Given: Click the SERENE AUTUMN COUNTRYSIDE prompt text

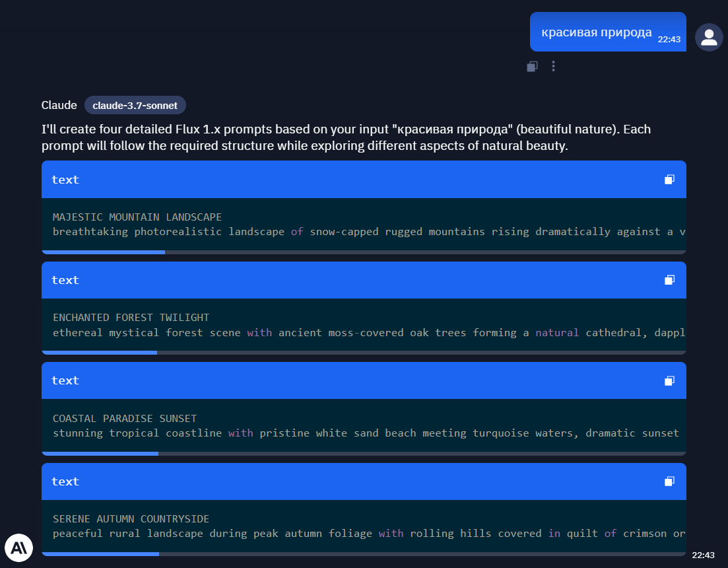Looking at the screenshot, I should click(131, 519).
